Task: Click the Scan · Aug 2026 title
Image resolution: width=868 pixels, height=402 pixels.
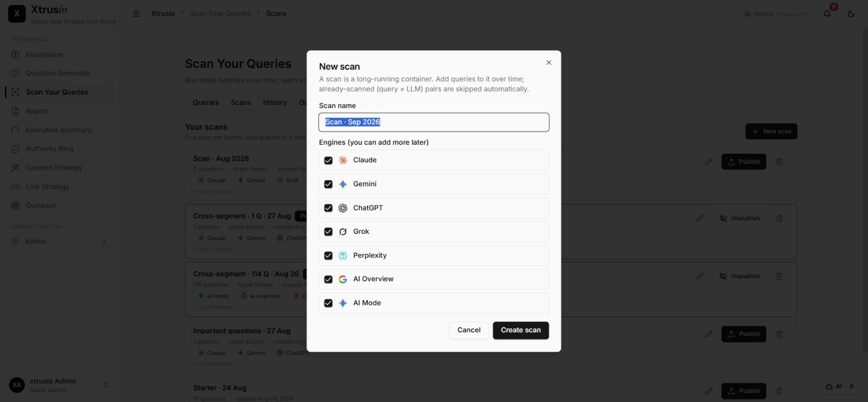Action: tap(221, 159)
